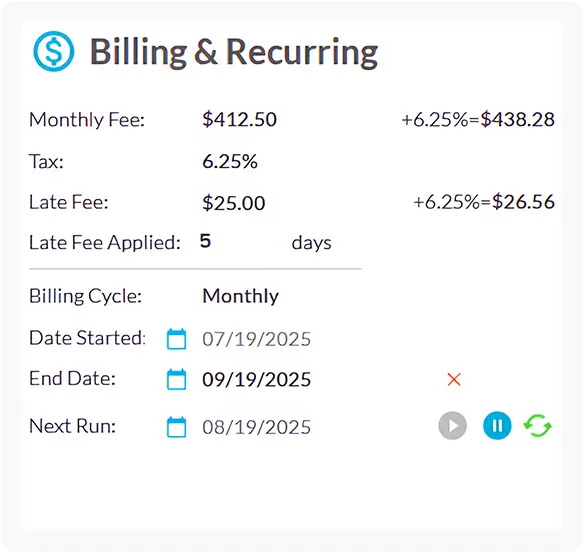Select the Date Started field 07/19/2025

(x=257, y=339)
